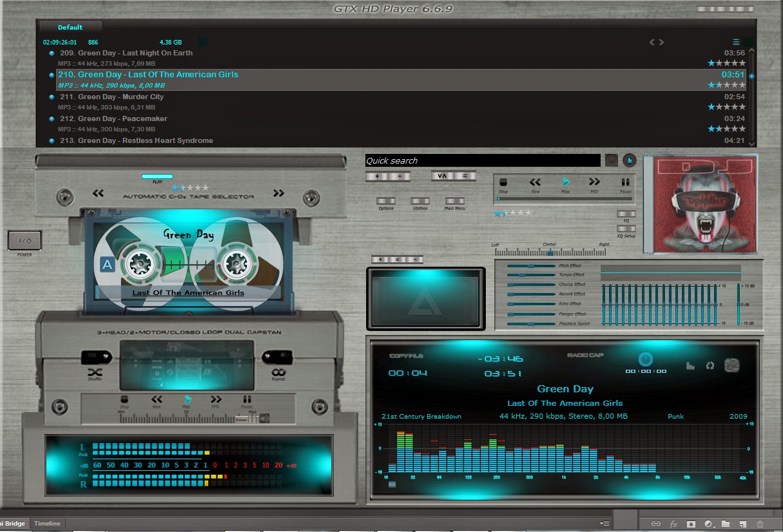Click the fx icon in the bottom bar
The width and height of the screenshot is (783, 532).
pyautogui.click(x=673, y=524)
